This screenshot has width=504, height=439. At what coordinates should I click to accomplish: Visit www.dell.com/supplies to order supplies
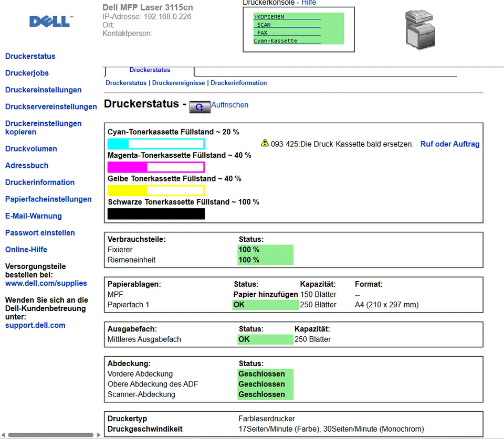point(46,283)
